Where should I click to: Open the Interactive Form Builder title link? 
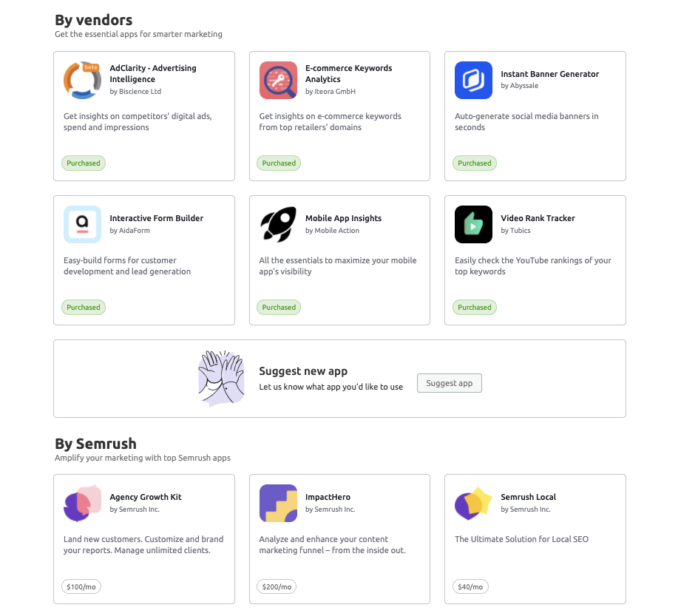point(156,218)
